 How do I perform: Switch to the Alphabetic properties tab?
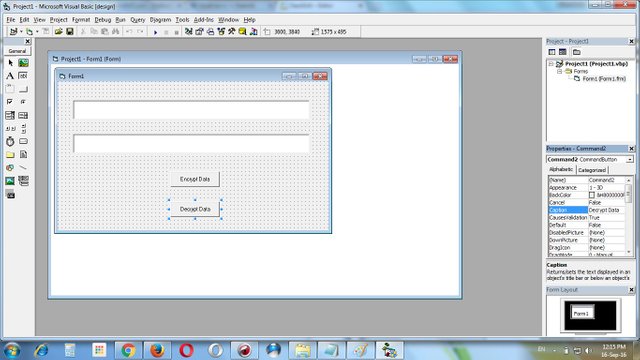click(x=561, y=169)
